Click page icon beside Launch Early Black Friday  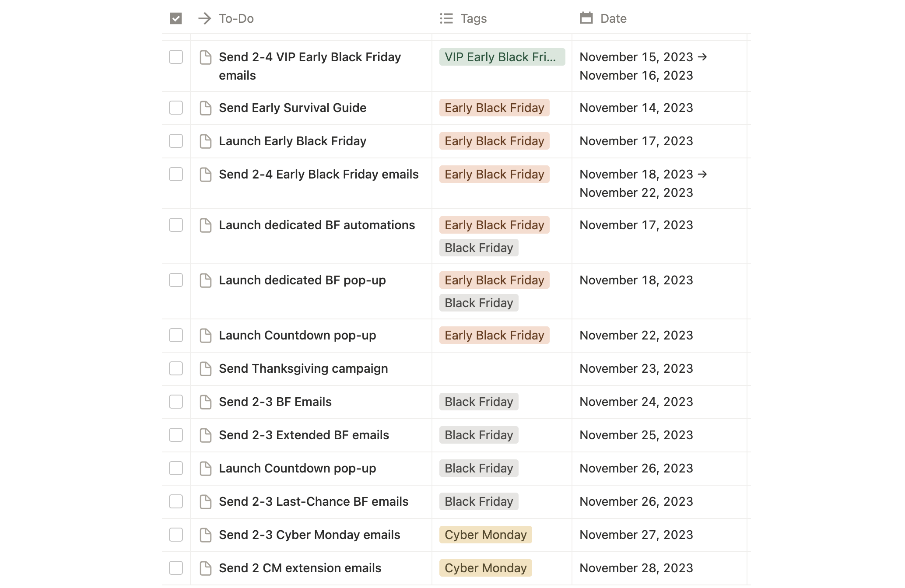(205, 141)
